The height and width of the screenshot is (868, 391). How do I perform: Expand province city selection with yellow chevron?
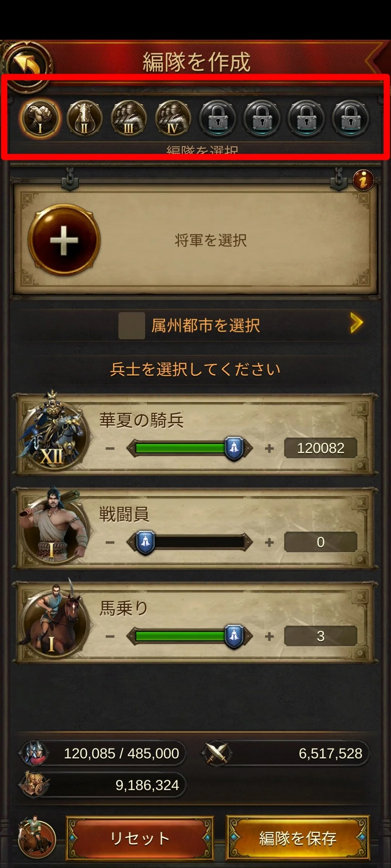click(x=356, y=323)
